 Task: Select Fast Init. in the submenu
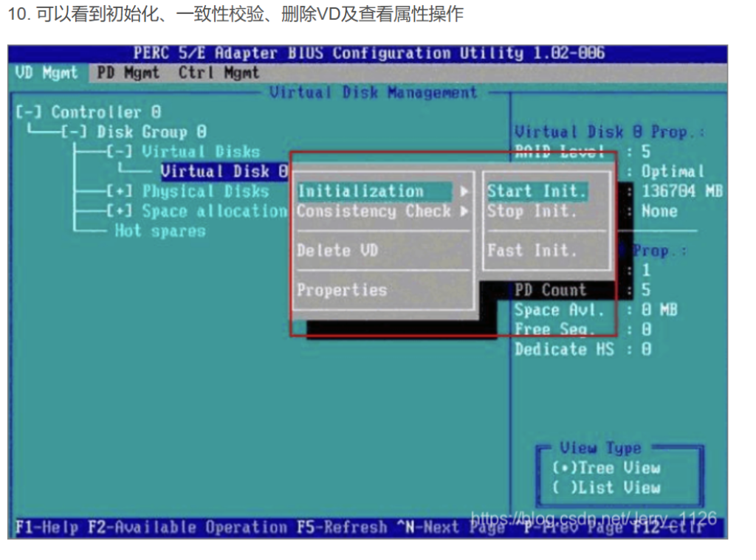pyautogui.click(x=532, y=251)
